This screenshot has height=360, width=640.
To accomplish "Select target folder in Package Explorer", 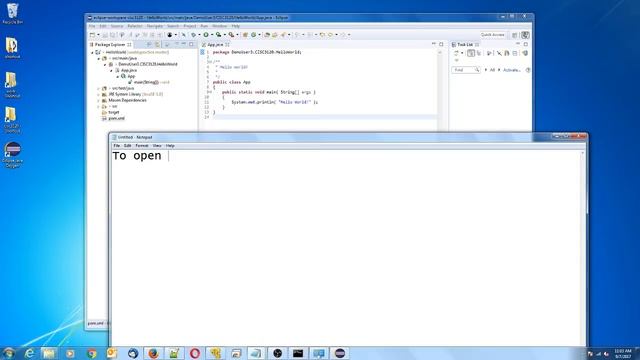I will 111,112.
